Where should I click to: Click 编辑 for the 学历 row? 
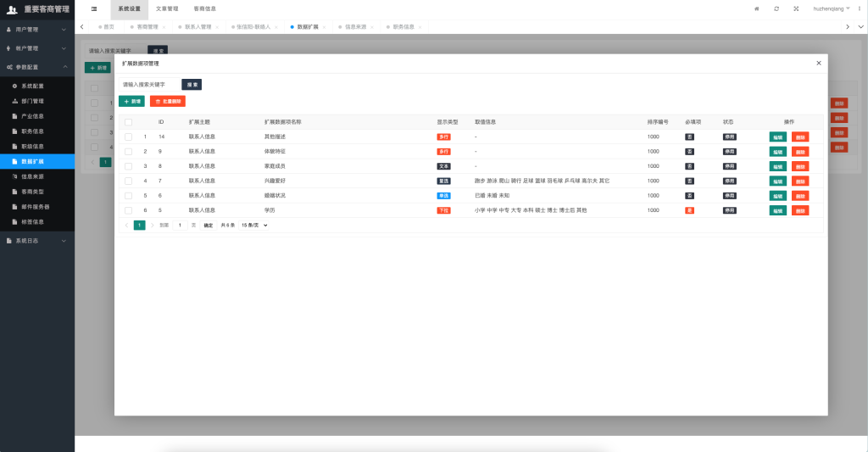777,210
